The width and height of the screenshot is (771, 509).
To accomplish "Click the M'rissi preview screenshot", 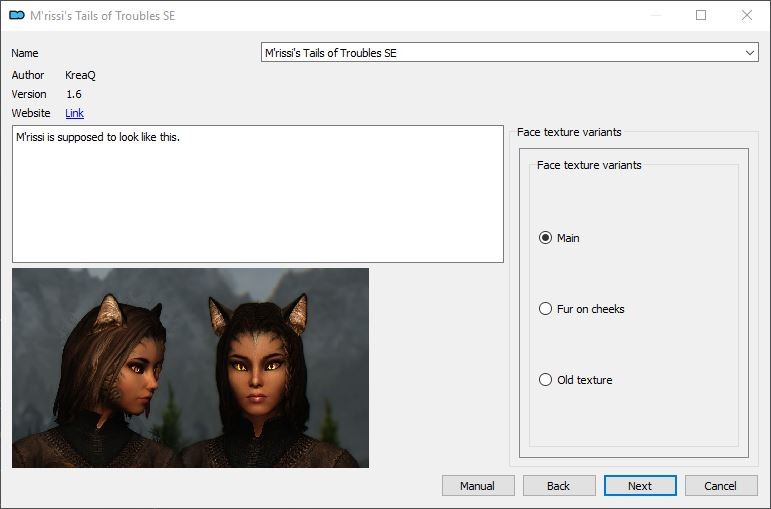I will (190, 368).
